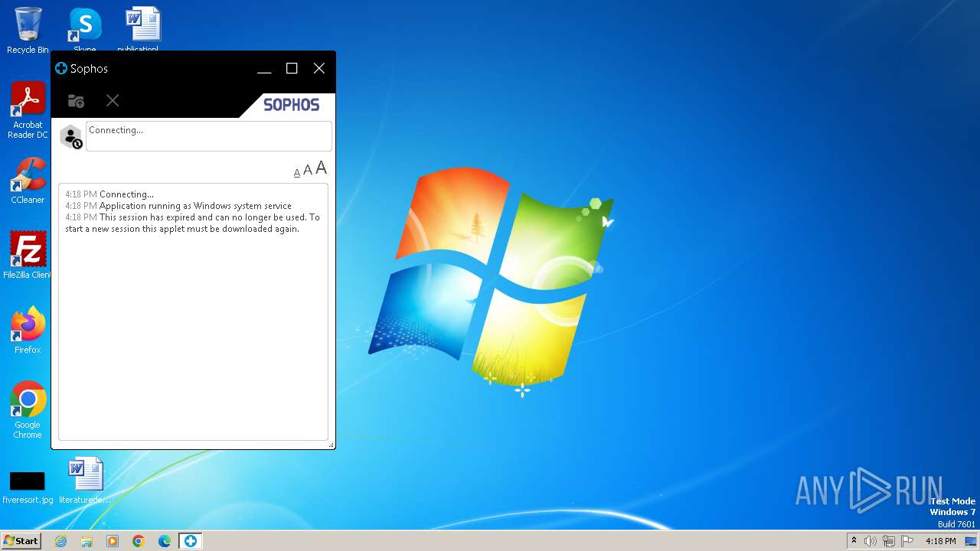Open the Start menu
The image size is (980, 551).
click(x=21, y=540)
